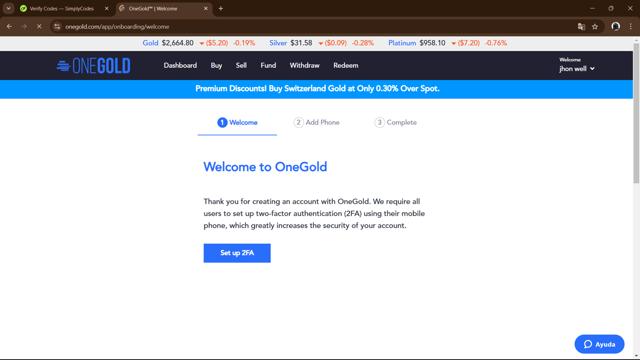640x360 pixels.
Task: Bookmark this page with star icon
Action: pos(595,27)
